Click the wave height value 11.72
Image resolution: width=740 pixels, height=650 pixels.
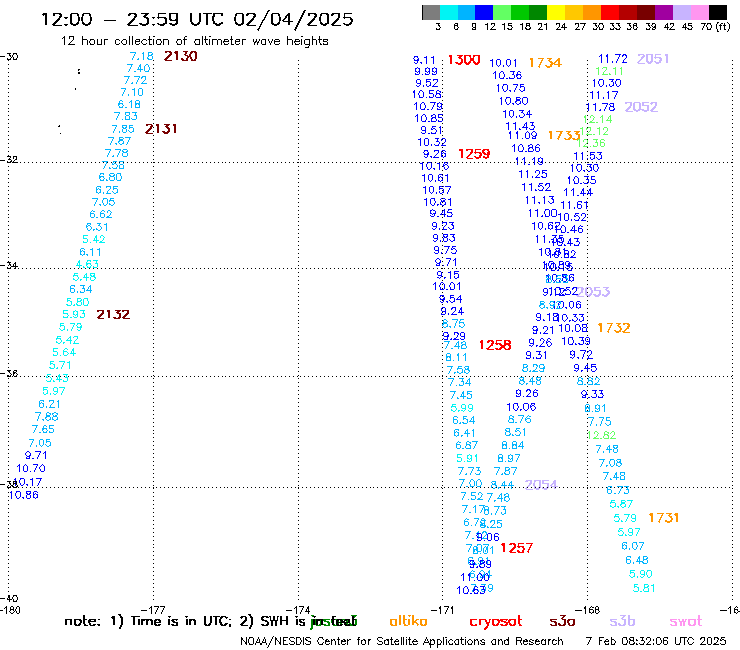click(613, 59)
